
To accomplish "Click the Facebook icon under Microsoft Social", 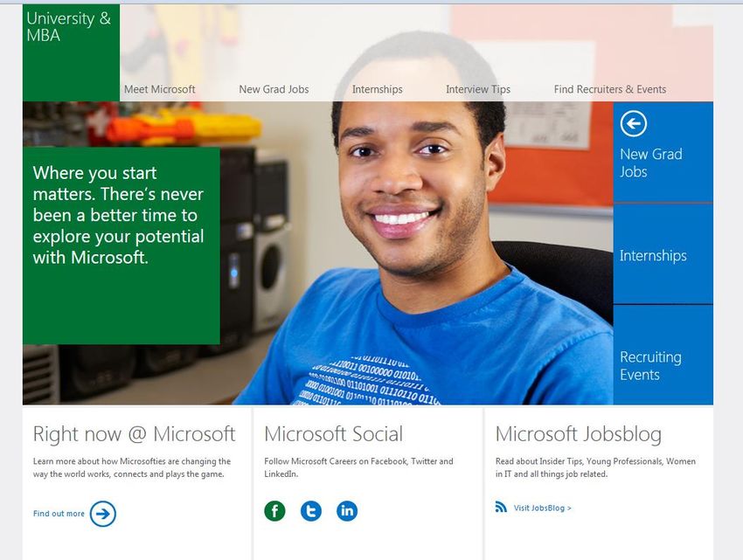I will pyautogui.click(x=274, y=511).
